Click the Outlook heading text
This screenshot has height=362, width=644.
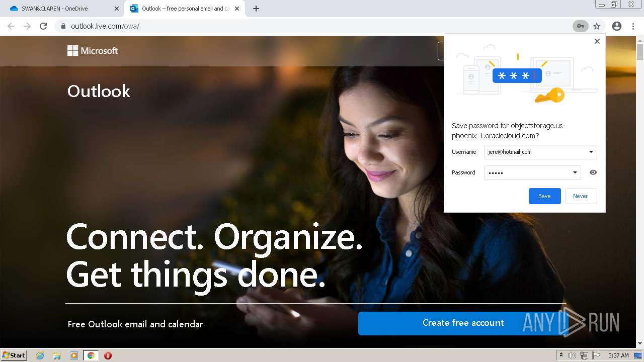(x=99, y=91)
